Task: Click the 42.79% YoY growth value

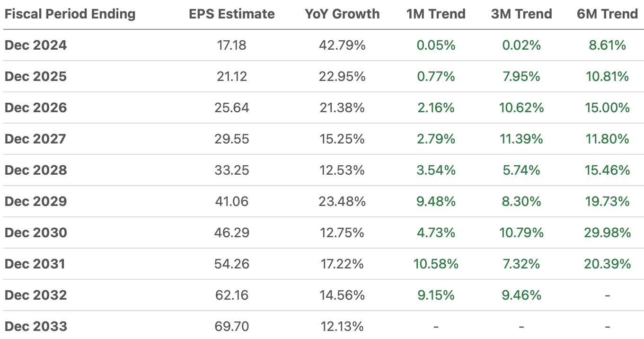Action: [x=342, y=45]
